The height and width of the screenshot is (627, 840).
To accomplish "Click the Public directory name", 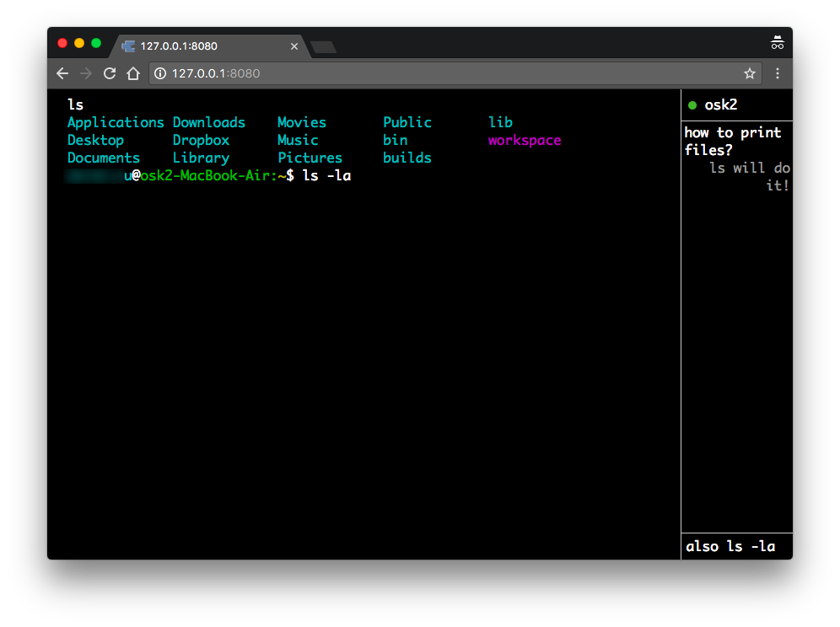I will tap(407, 122).
